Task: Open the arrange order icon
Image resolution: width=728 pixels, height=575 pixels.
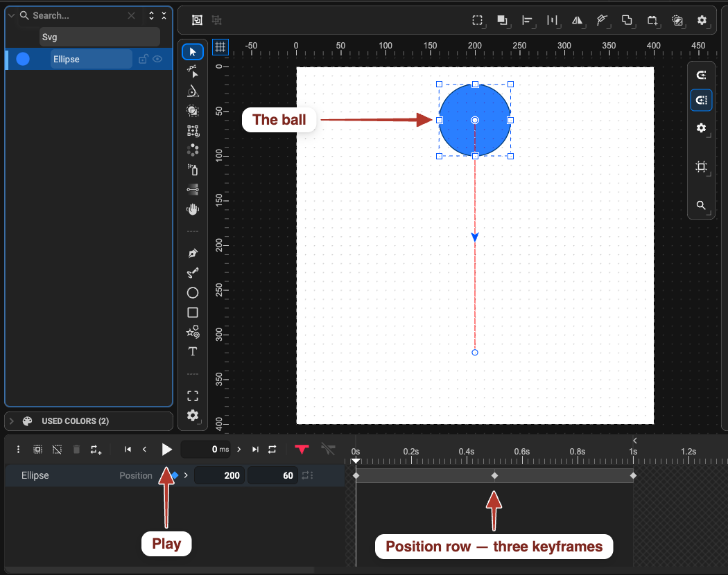Action: point(503,20)
